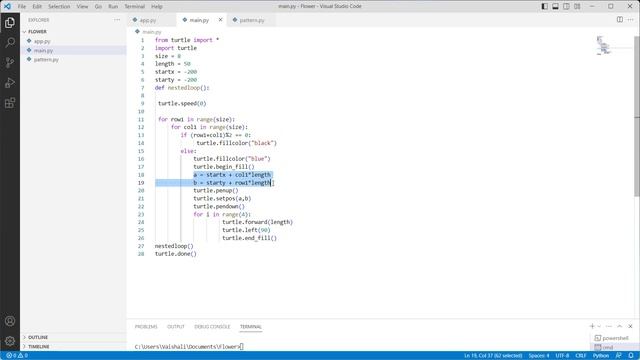Click the CRLF end-of-line status item
This screenshot has height=360, width=640.
pos(580,356)
